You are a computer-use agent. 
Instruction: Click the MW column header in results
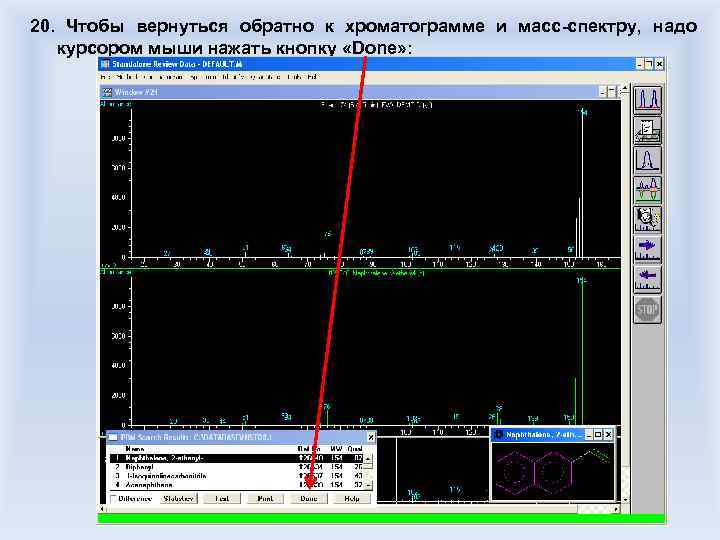(x=336, y=449)
